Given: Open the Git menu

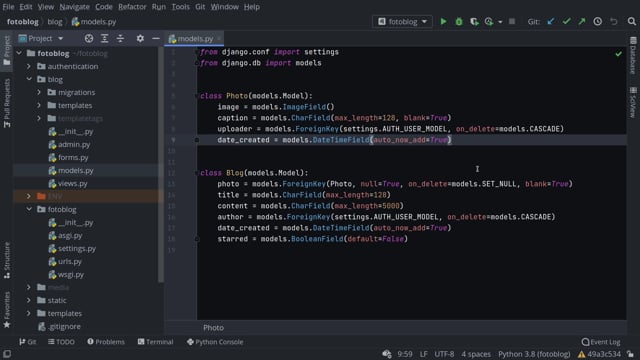Looking at the screenshot, I should 200,7.
